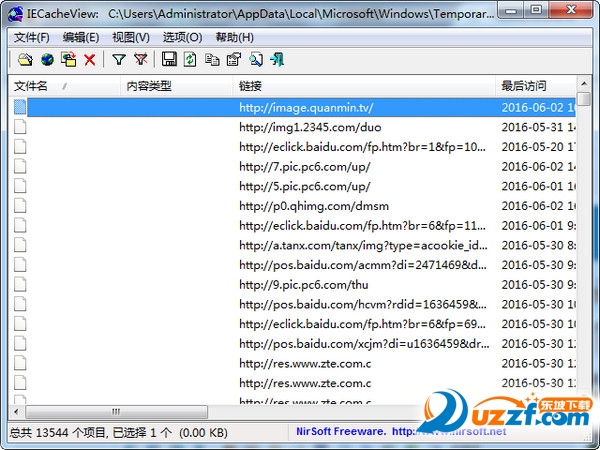Select row http://5.pic.pc6.com/up/

[x=292, y=186]
